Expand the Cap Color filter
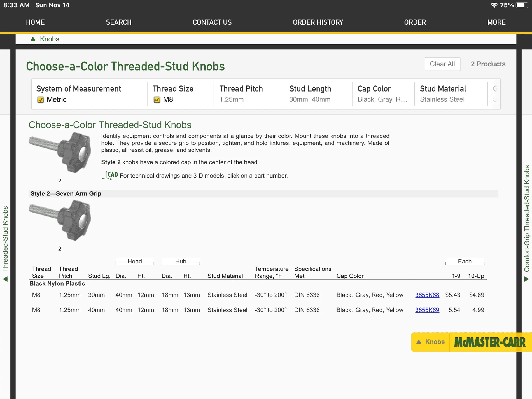 (x=383, y=94)
